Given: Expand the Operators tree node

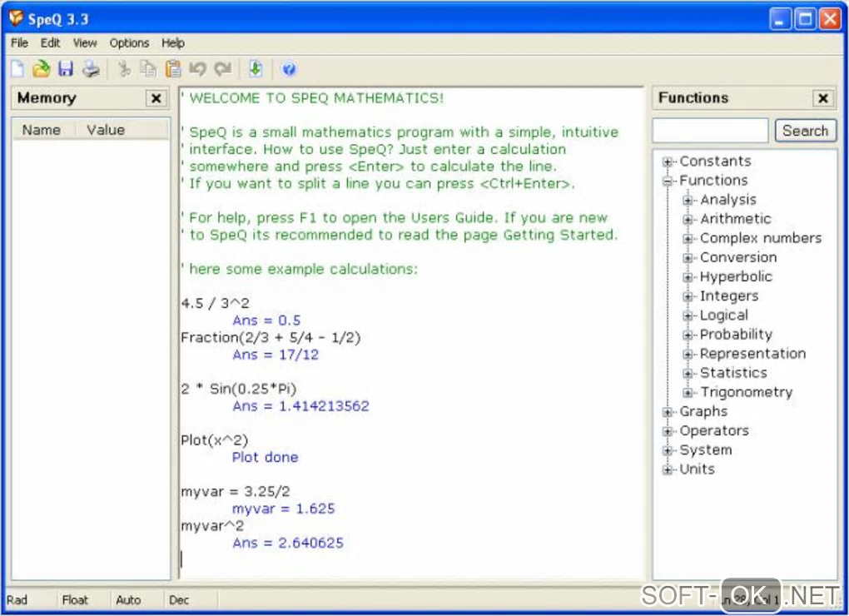Looking at the screenshot, I should 668,431.
